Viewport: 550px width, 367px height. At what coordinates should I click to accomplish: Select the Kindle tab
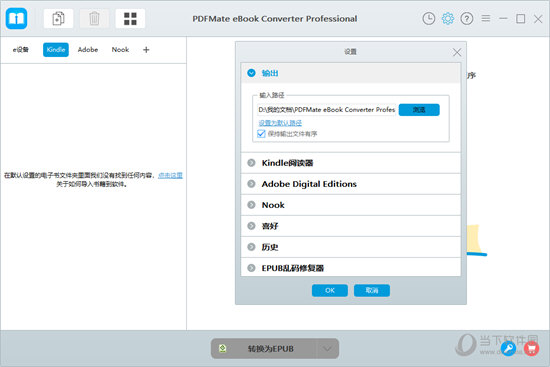(56, 49)
